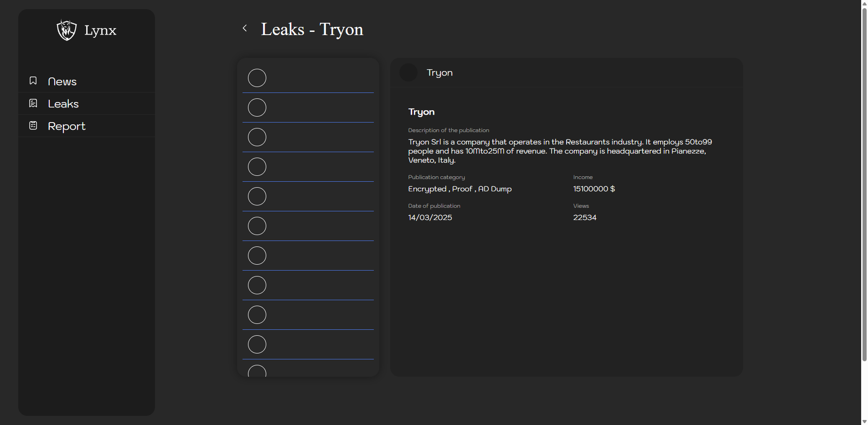Viewport: 868px width, 425px height.
Task: Open the Report sidebar section
Action: [x=67, y=126]
